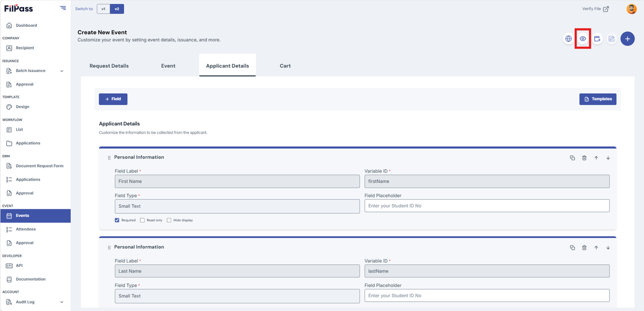Expand the Batch Issuance submenu

point(61,71)
